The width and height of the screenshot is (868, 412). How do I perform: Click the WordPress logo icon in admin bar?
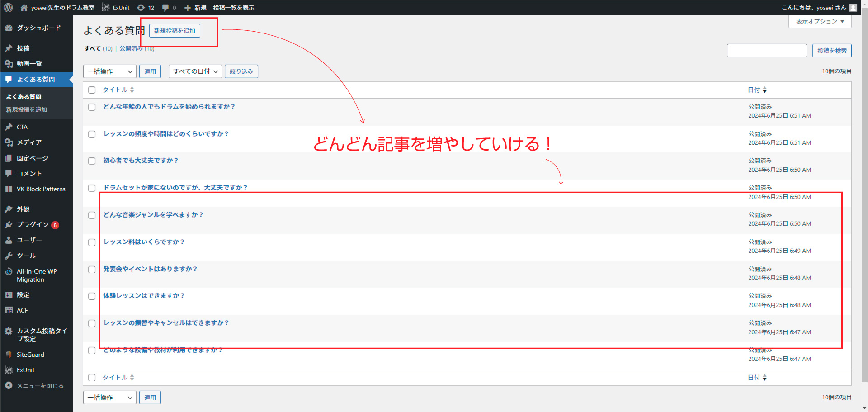pos(8,8)
